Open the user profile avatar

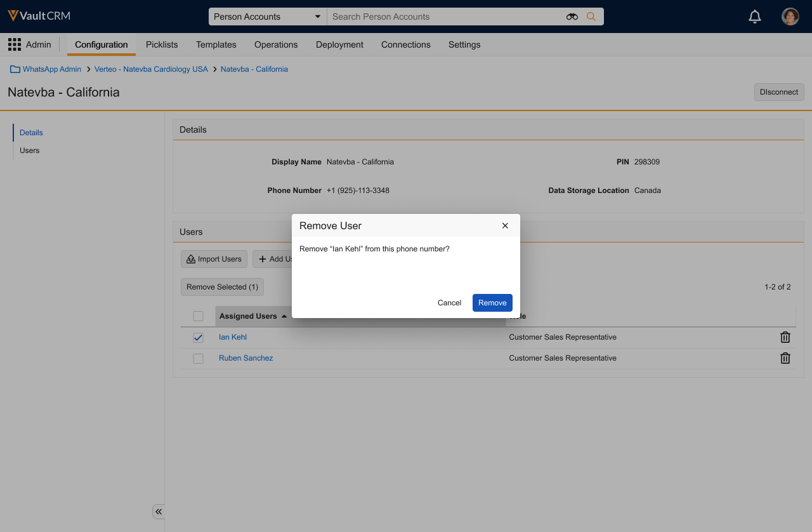coord(790,17)
